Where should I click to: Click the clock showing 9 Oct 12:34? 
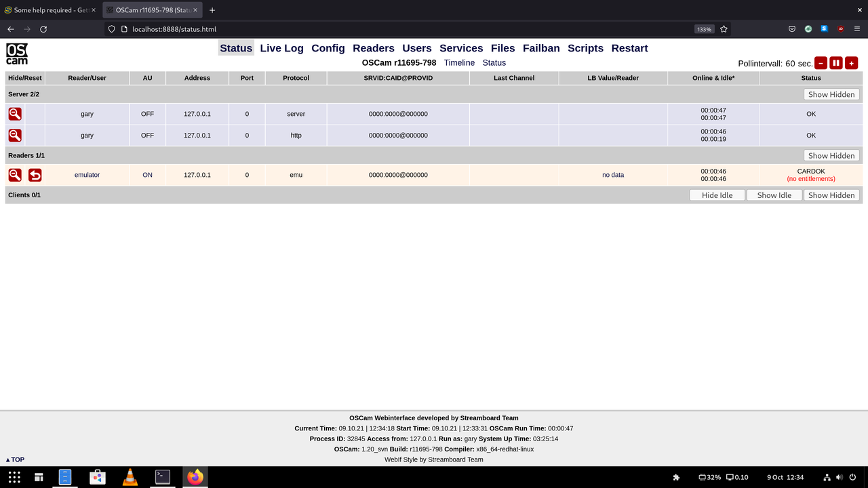(785, 477)
